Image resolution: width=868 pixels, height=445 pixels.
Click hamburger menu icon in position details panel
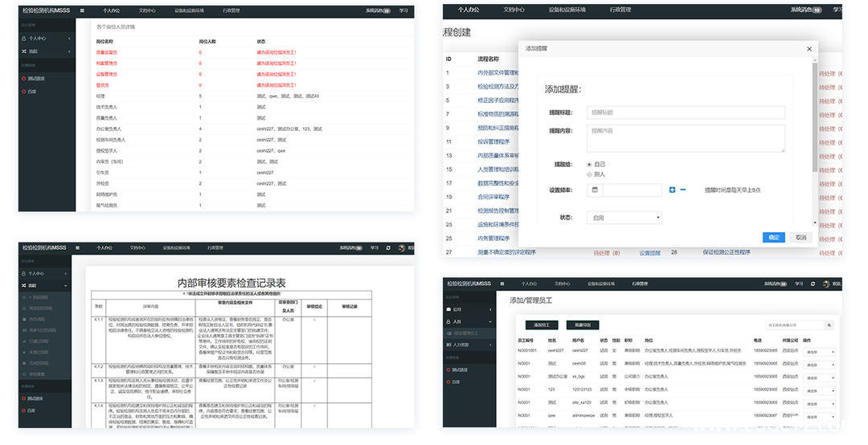(82, 10)
